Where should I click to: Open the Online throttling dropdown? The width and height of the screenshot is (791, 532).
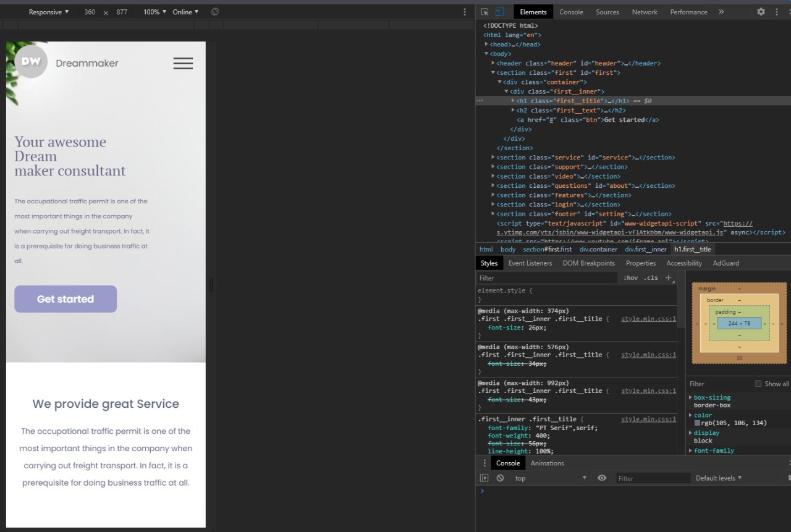[185, 12]
